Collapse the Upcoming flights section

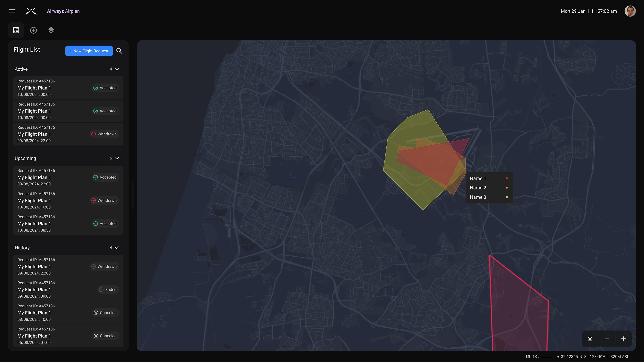(x=117, y=158)
